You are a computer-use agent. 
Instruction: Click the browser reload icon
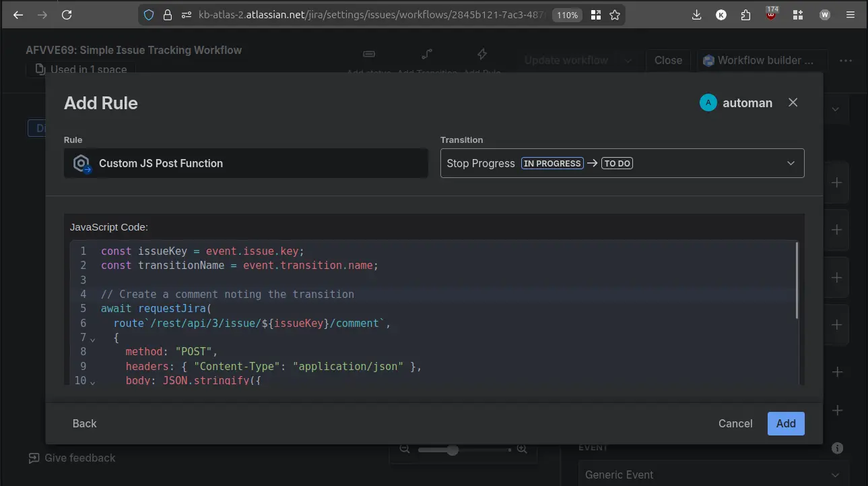click(x=66, y=15)
